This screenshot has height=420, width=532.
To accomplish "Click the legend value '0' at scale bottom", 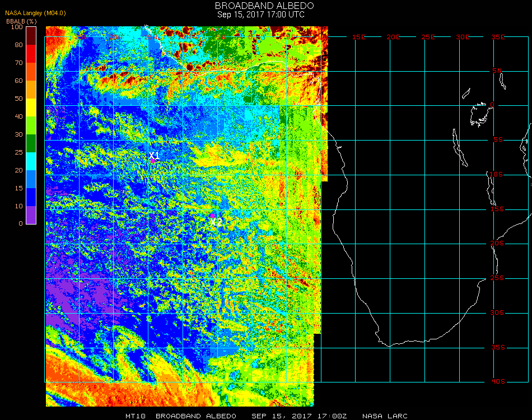I will tap(21, 223).
